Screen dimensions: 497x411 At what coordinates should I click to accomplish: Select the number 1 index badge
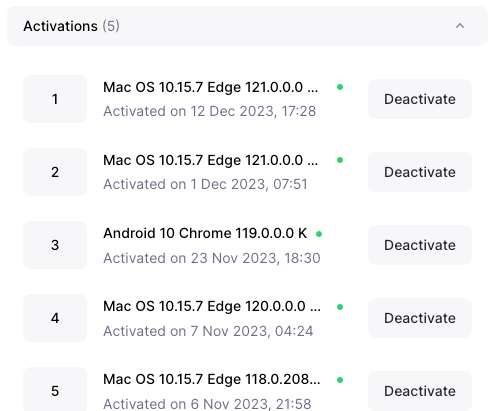coord(55,99)
